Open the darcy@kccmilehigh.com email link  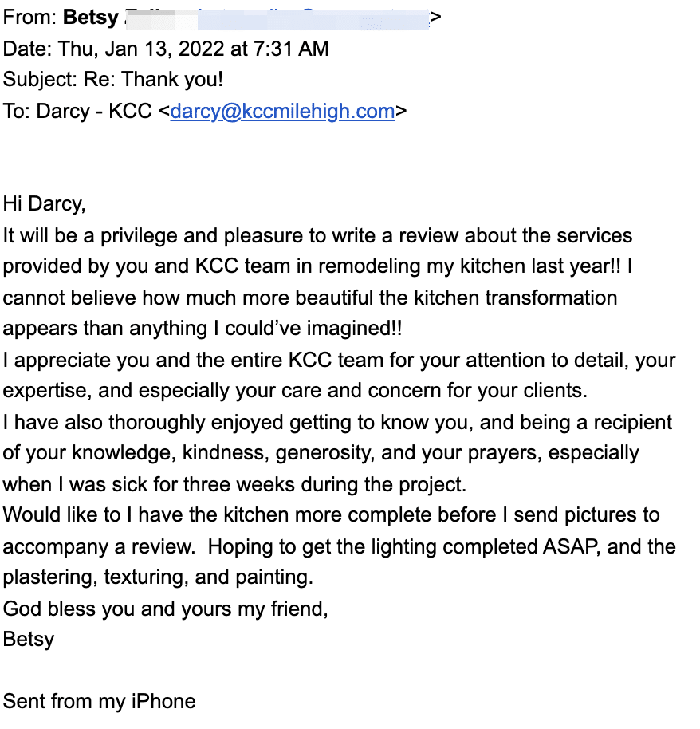tap(282, 111)
